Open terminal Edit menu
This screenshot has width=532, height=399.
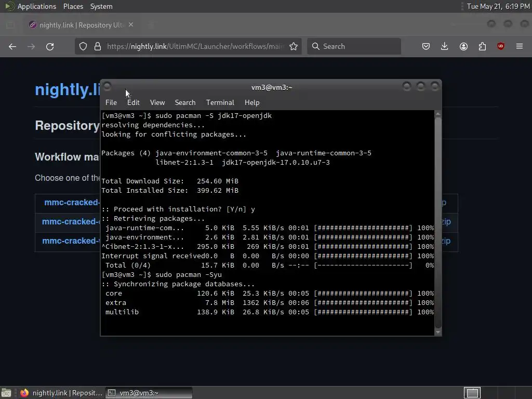click(134, 102)
